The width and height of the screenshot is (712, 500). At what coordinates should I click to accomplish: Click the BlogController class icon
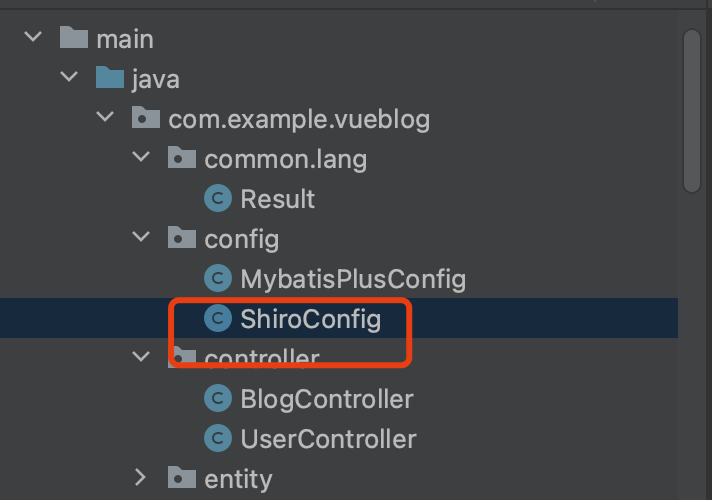point(217,399)
